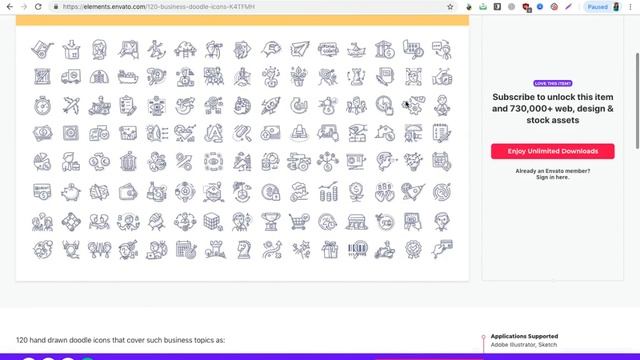Open the green download-tray extension icon
The height and width of the screenshot is (360, 640).
483,7
